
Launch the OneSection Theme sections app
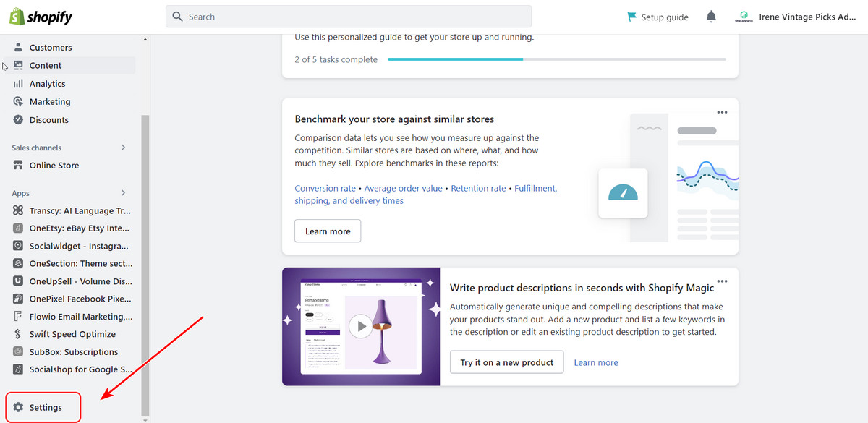pos(72,264)
